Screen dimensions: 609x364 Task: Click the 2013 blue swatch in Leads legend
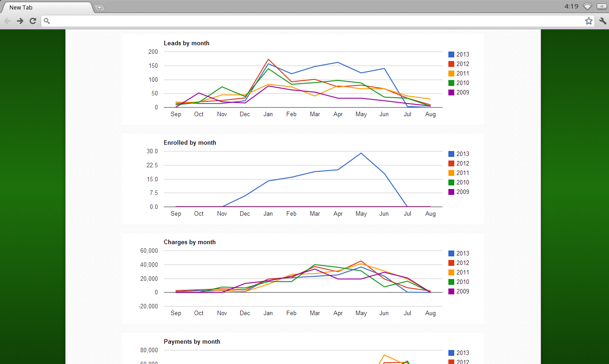451,54
